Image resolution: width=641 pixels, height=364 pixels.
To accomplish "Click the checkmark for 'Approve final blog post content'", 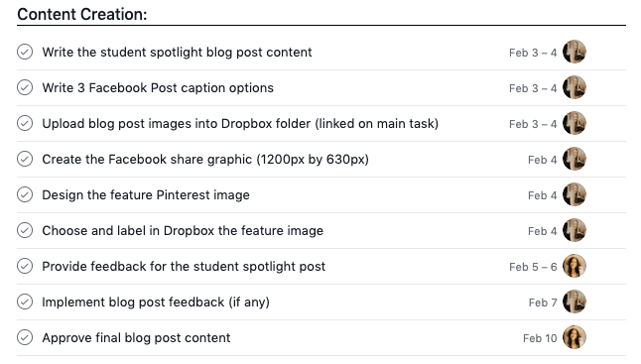I will click(25, 337).
